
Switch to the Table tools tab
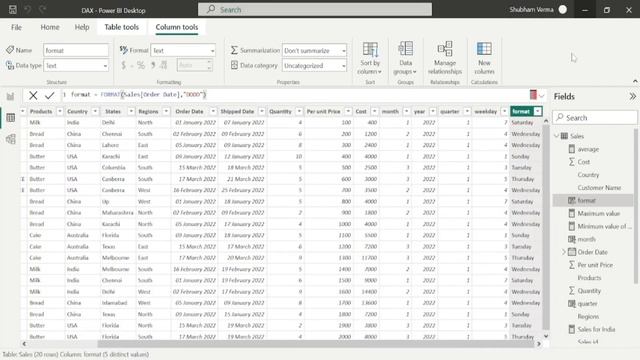[x=121, y=27]
